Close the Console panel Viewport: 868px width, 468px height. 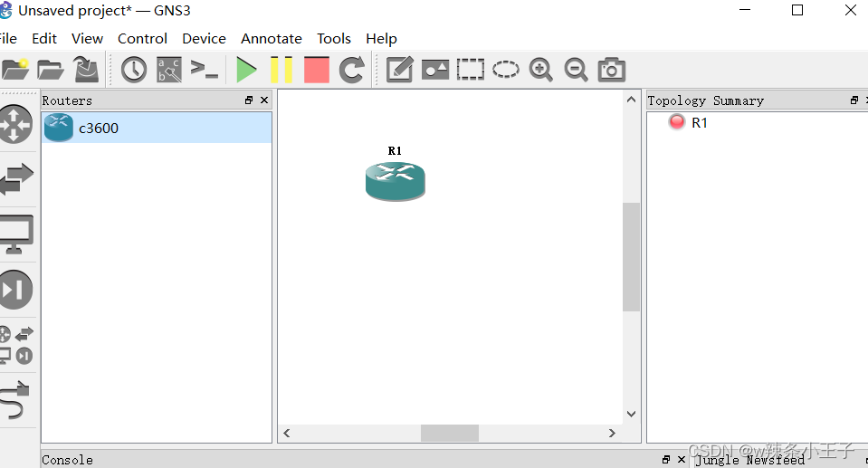coord(682,460)
